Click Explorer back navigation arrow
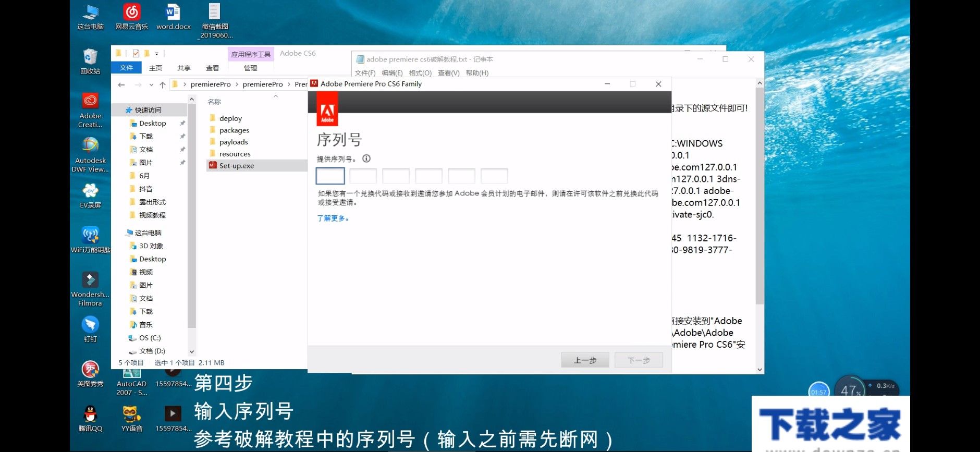 121,84
